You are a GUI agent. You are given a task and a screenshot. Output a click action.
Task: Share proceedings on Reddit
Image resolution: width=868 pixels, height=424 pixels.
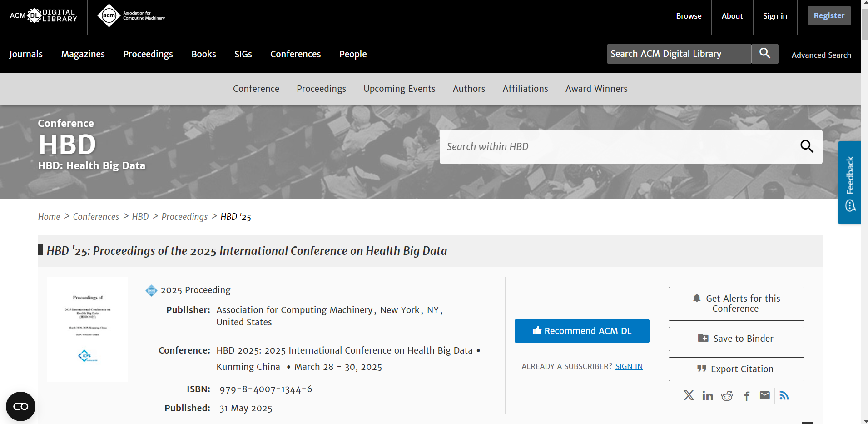[727, 396]
